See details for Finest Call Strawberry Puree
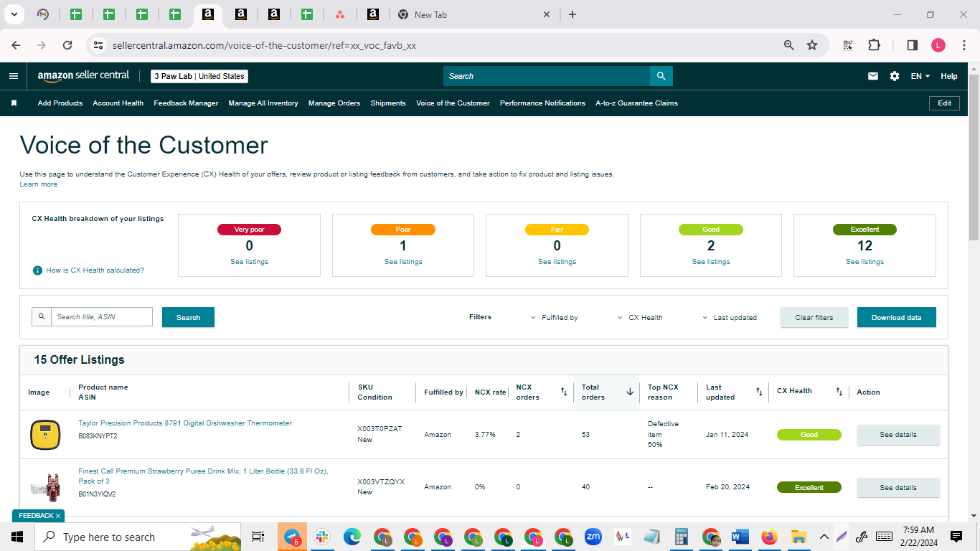This screenshot has width=980, height=551. [x=898, y=488]
